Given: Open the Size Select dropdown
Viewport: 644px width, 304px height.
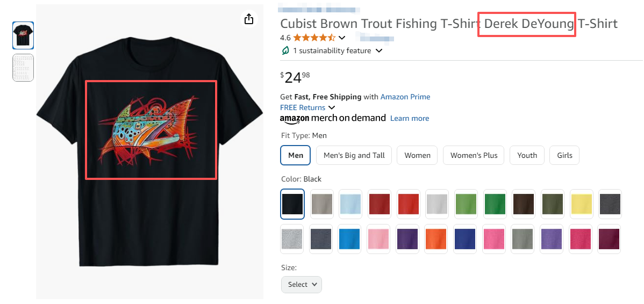Looking at the screenshot, I should 302,285.
